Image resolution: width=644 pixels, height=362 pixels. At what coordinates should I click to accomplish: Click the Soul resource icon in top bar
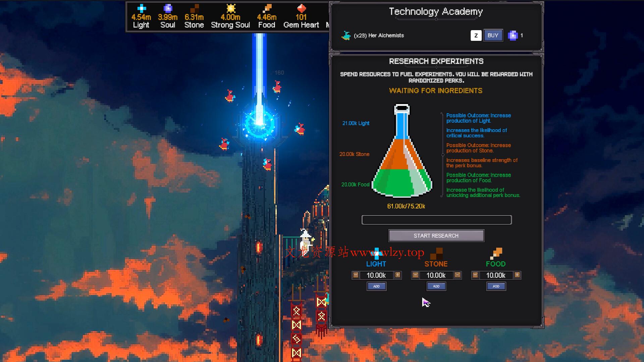168,8
